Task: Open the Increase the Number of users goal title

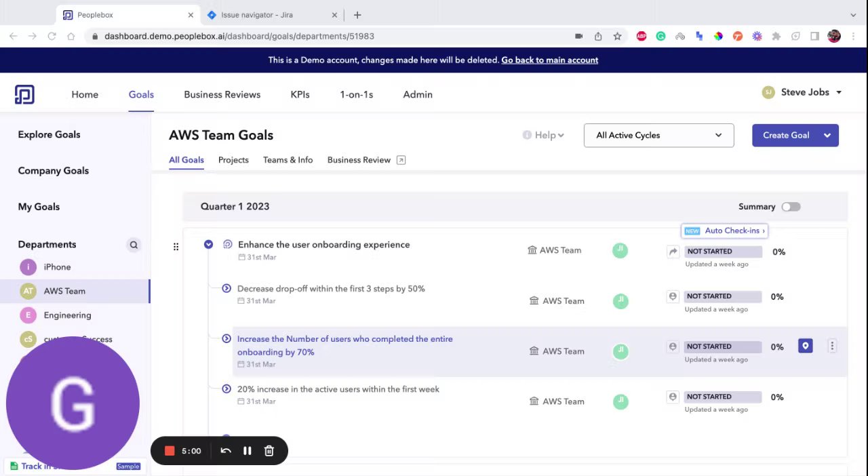Action: click(344, 345)
